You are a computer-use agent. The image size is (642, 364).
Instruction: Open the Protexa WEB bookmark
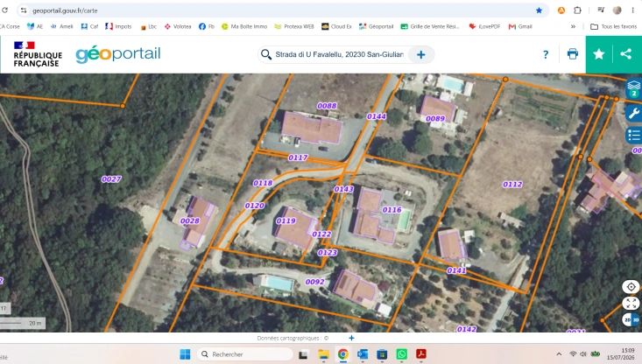tap(294, 26)
